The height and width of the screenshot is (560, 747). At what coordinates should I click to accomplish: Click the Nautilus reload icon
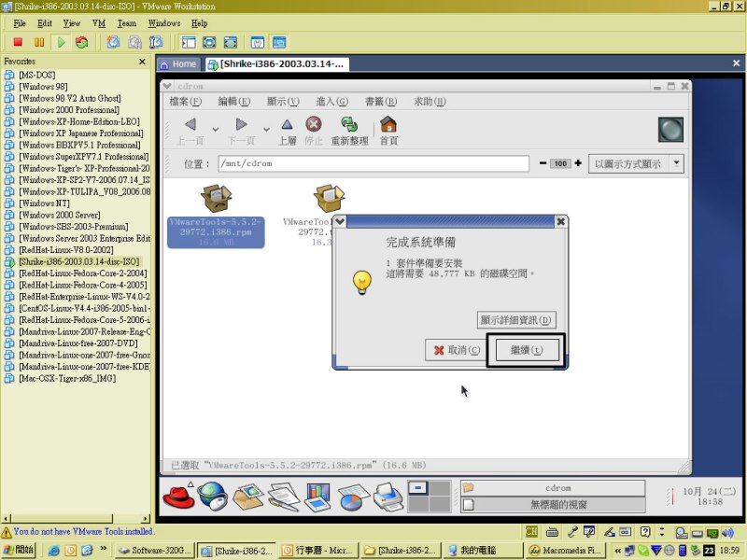pos(349,124)
